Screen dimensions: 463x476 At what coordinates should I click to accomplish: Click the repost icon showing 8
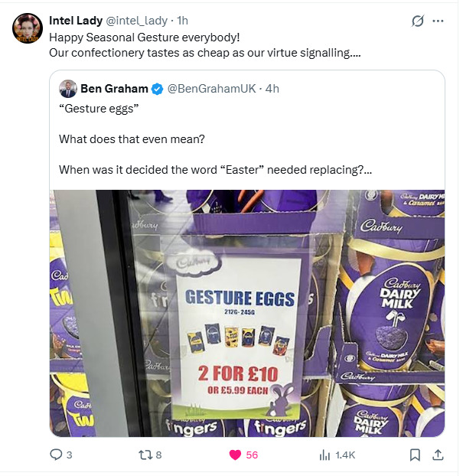(144, 455)
